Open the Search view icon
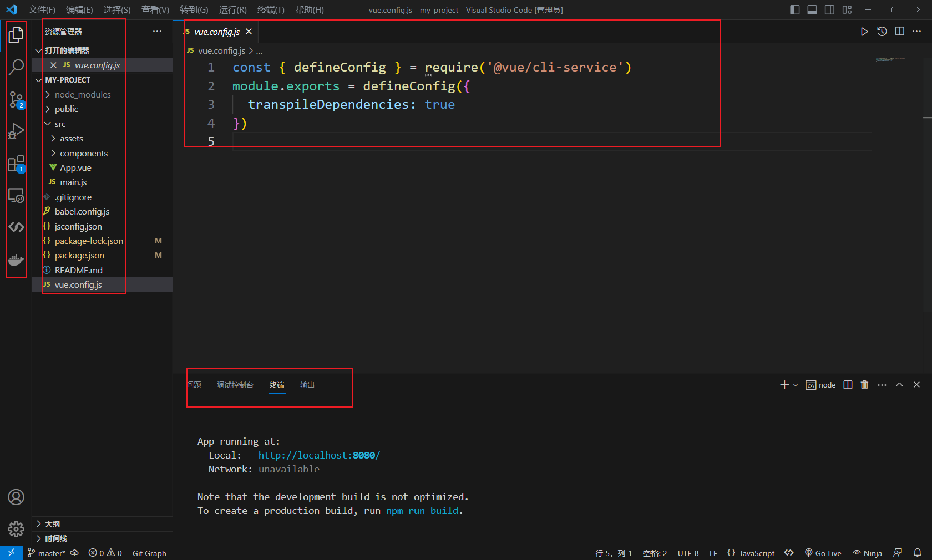932x560 pixels. click(x=16, y=67)
